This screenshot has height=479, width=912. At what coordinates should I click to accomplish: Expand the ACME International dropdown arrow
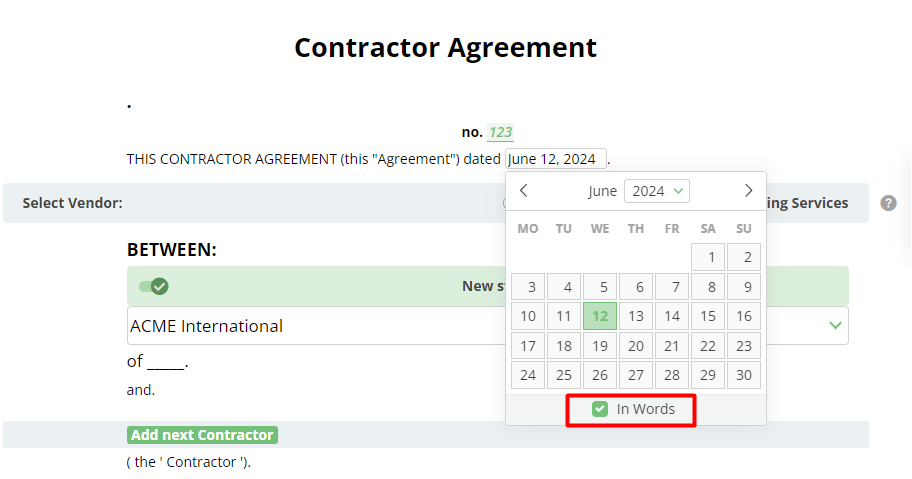(x=835, y=326)
